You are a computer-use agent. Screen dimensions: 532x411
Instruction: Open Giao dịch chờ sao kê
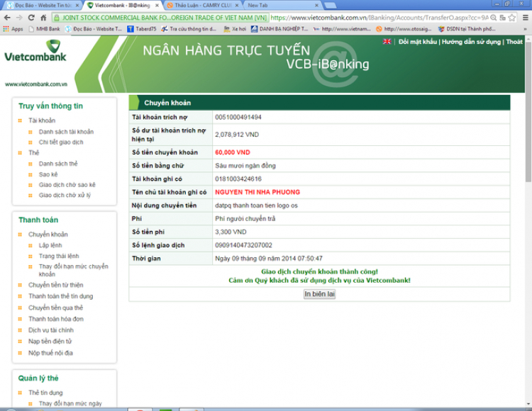[67, 185]
